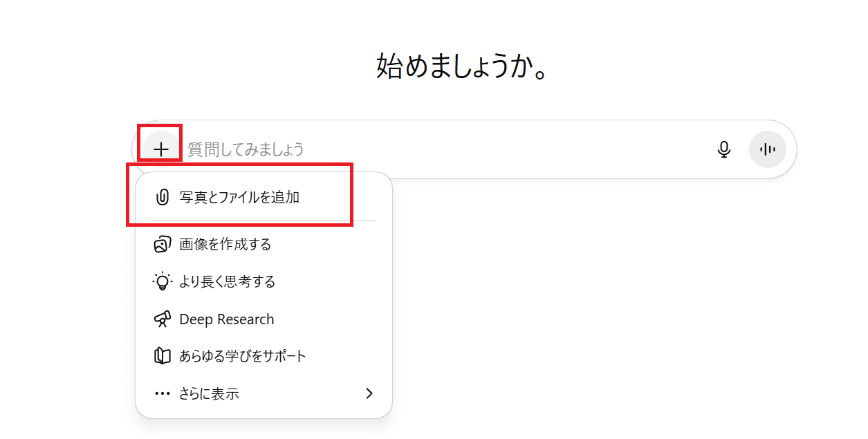Start voice mode with the waveform icon
The image size is (868, 439).
pyautogui.click(x=767, y=149)
